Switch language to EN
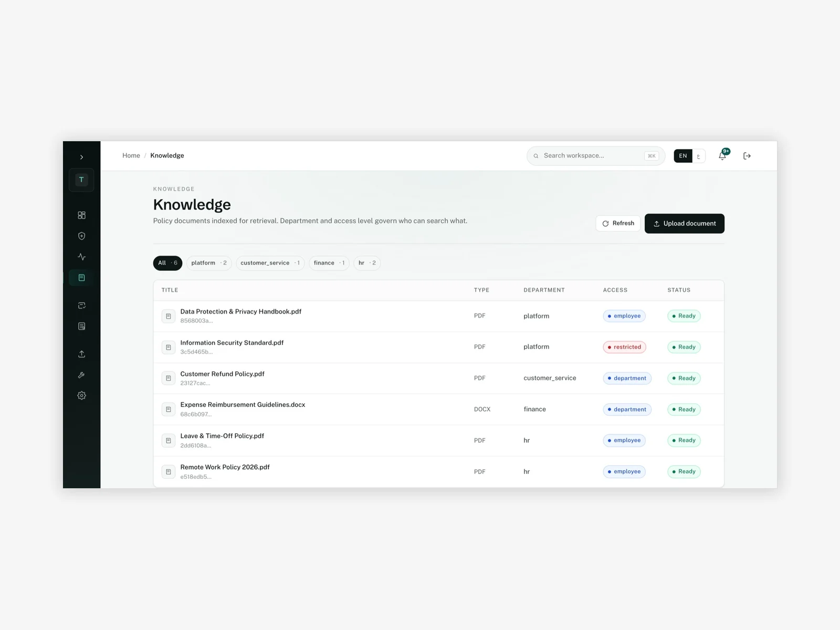Screen dimensions: 840x630 [682, 156]
